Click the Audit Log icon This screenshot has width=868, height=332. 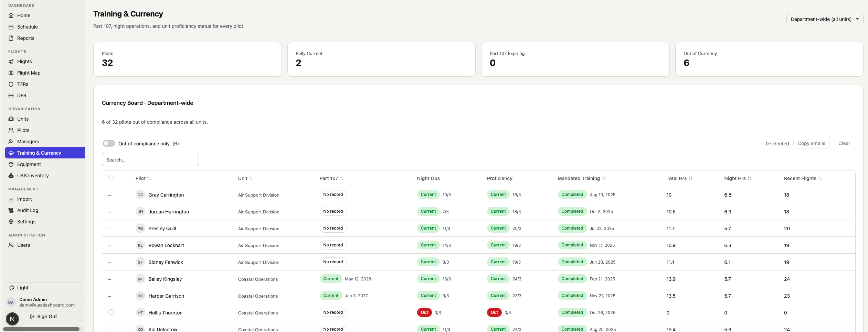(11, 210)
